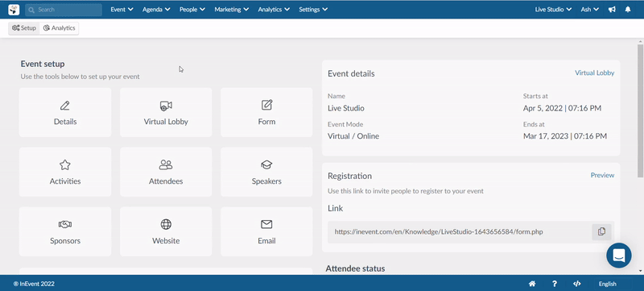Open the Email envelope card
The height and width of the screenshot is (291, 644).
pyautogui.click(x=266, y=231)
